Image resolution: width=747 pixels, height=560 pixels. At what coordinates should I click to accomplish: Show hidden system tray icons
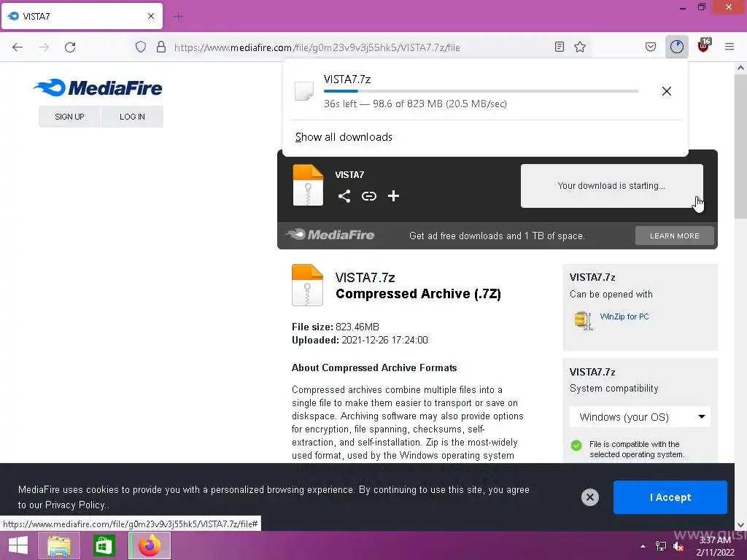[643, 546]
